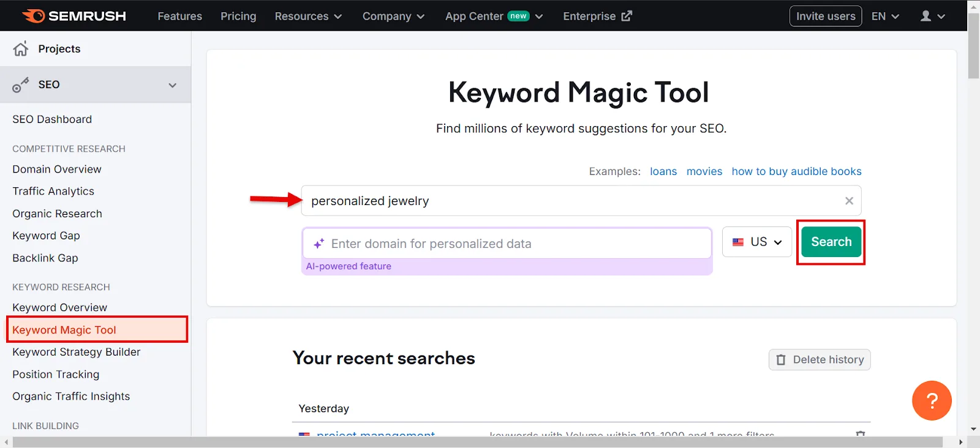The image size is (980, 448).
Task: Click the LINK BUILDING section heading
Action: tap(45, 426)
